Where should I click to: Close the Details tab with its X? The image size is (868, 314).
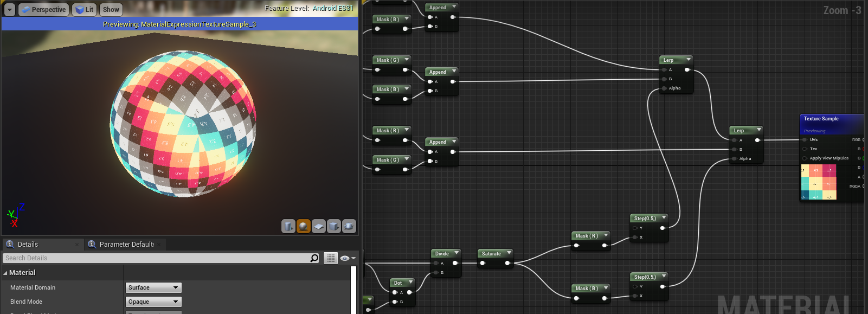[x=77, y=245]
